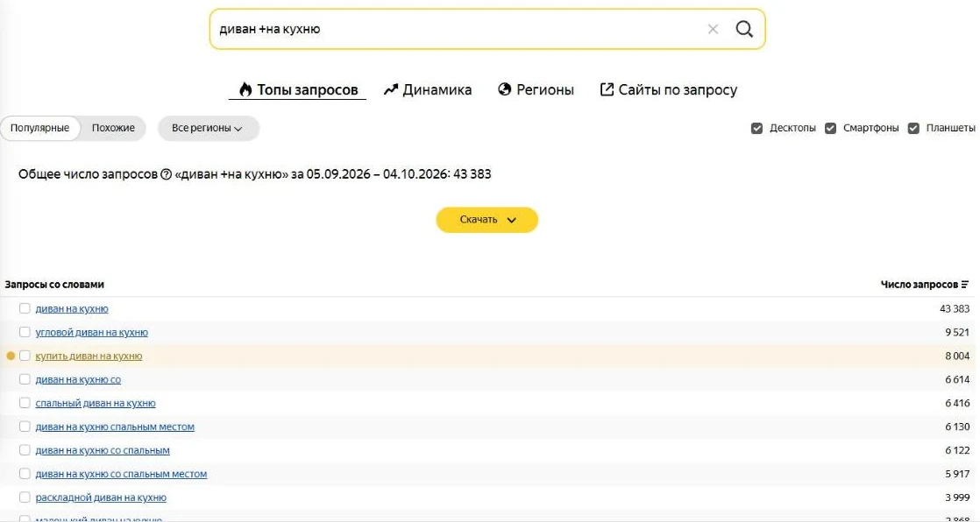This screenshot has height=522, width=980.
Task: Click the Запросы со словами column header
Action: point(54,285)
